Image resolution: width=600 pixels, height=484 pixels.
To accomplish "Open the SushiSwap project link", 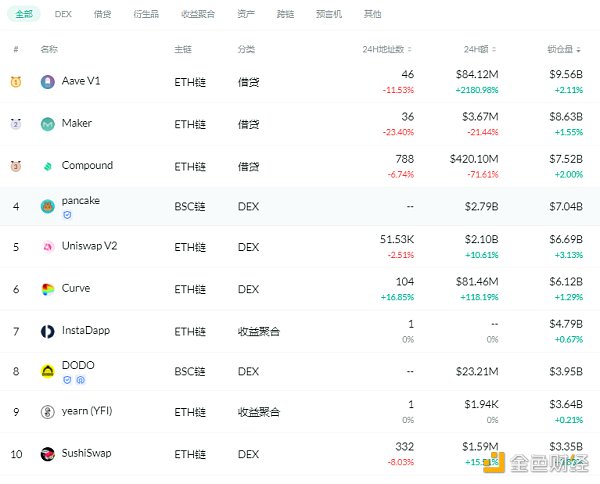I will [86, 453].
